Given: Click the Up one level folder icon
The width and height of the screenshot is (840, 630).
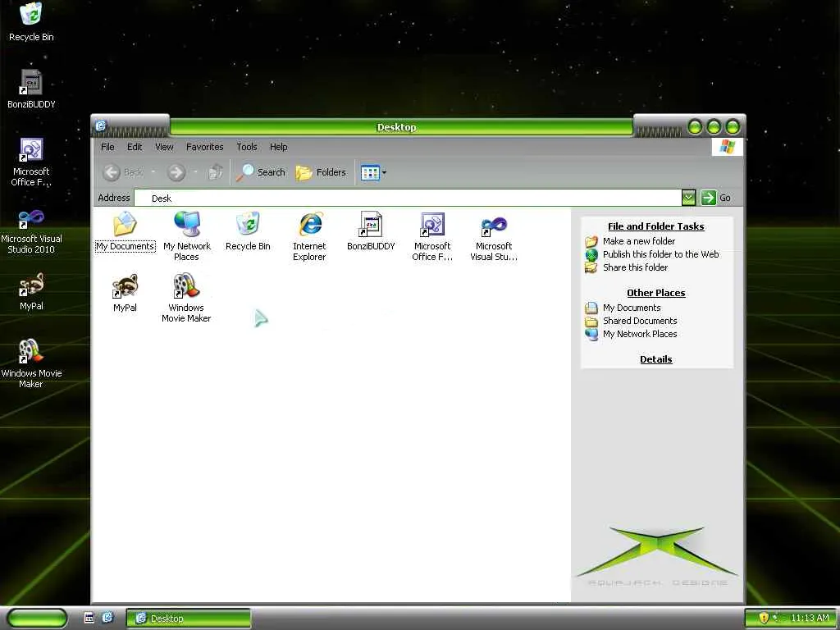Looking at the screenshot, I should [x=216, y=172].
